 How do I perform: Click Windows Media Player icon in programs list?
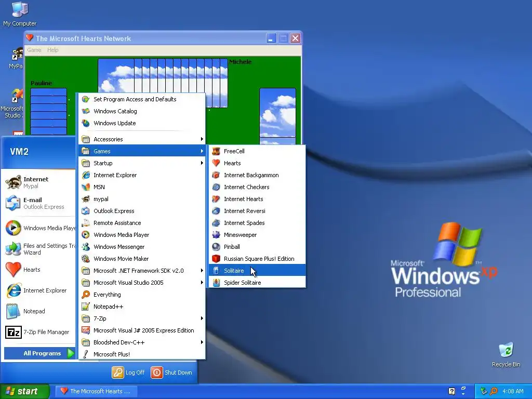point(86,234)
